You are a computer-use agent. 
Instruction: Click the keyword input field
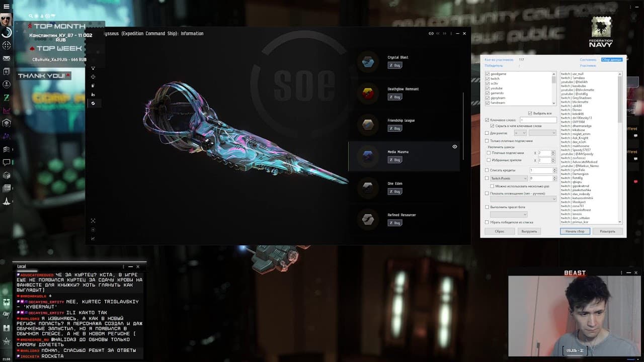pos(538,120)
